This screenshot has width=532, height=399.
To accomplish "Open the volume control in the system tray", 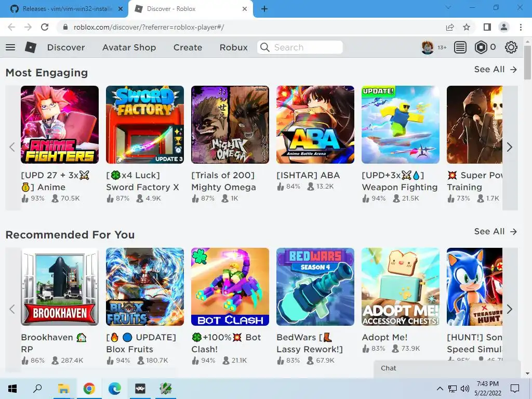I will point(465,389).
